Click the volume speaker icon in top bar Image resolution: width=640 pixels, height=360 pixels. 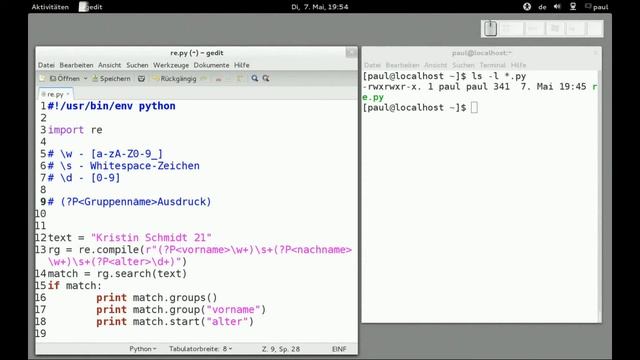click(557, 7)
